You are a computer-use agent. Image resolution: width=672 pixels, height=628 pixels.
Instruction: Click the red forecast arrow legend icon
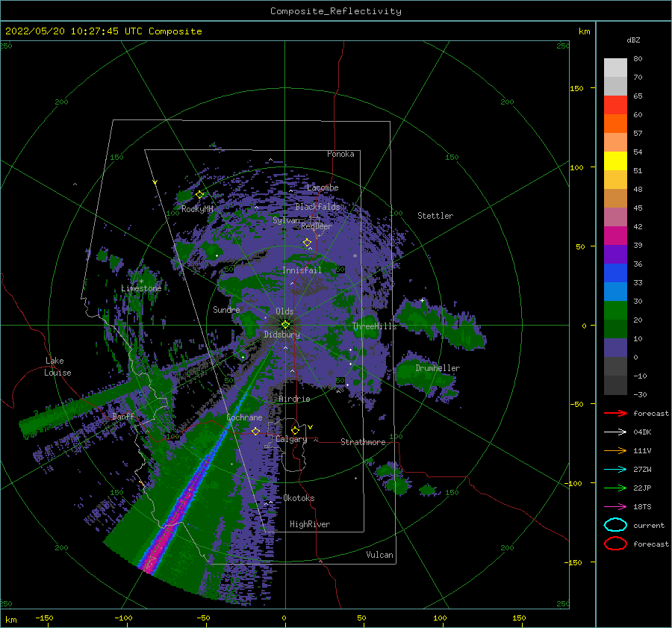(x=615, y=413)
